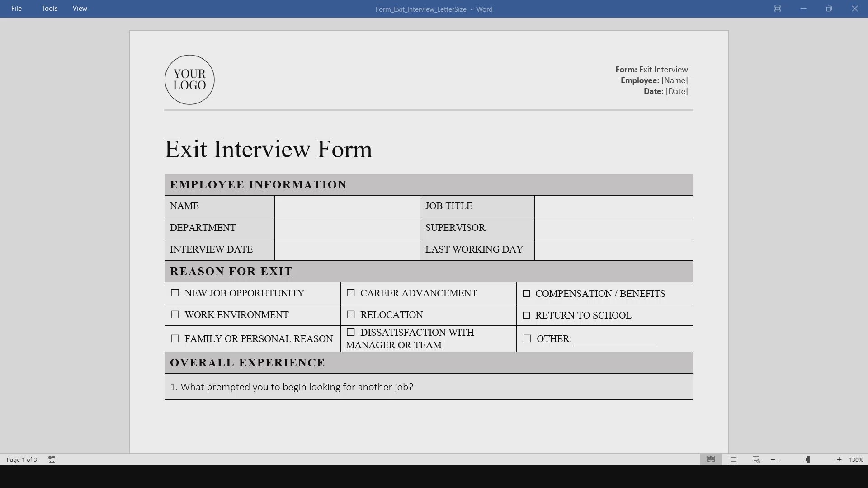Click the empty Name field cell
This screenshot has width=868, height=488.
(x=347, y=206)
